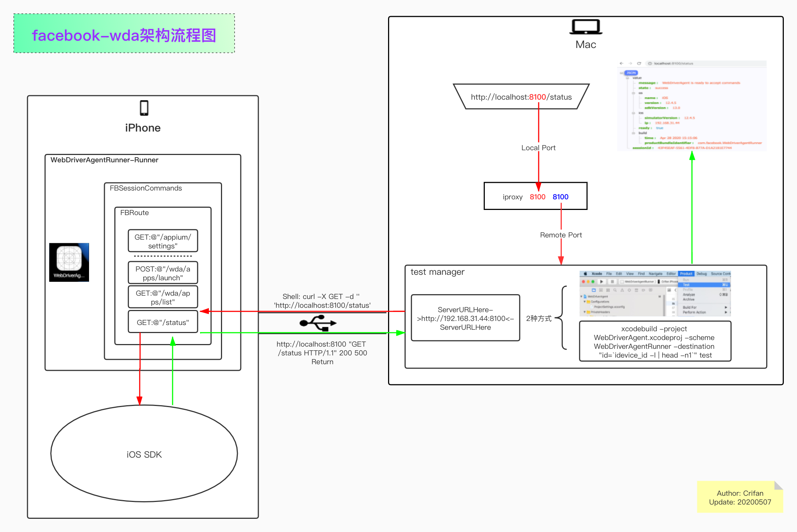This screenshot has width=797, height=532.
Task: Collapse the os node in JSON tree
Action: tap(633, 93)
